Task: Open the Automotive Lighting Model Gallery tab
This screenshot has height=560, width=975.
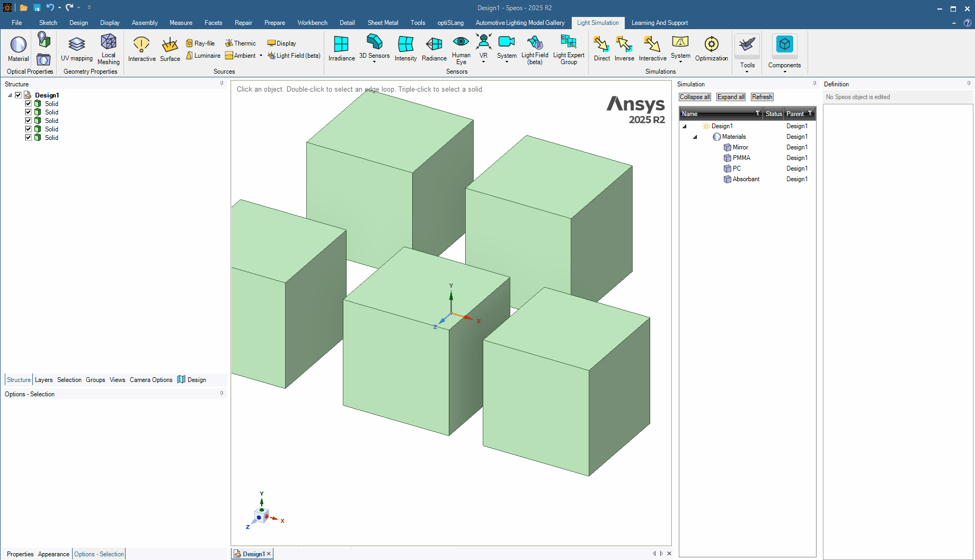Action: (520, 23)
